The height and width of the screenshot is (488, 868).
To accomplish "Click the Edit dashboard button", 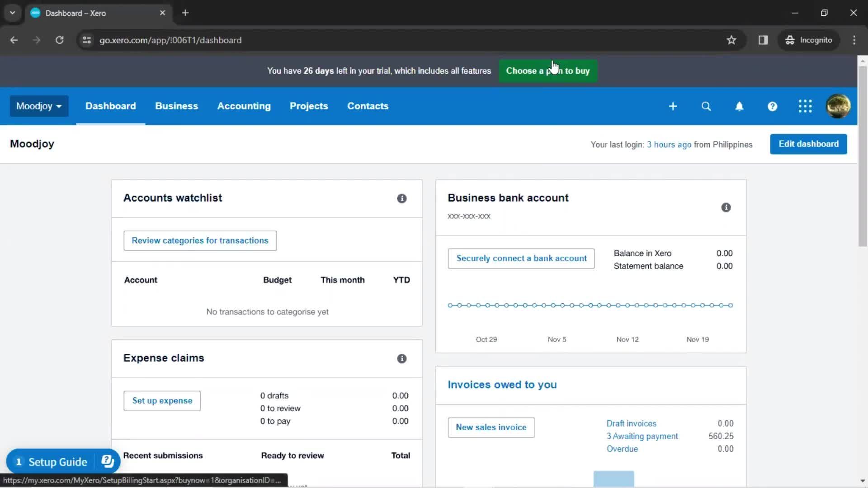I will pyautogui.click(x=808, y=144).
